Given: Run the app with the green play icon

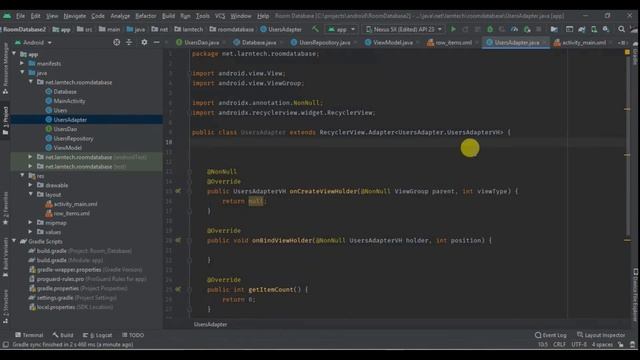Looking at the screenshot, I should tap(453, 29).
